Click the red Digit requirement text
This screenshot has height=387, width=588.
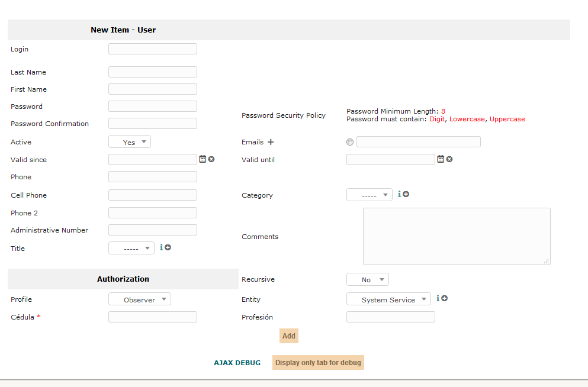[x=437, y=119]
